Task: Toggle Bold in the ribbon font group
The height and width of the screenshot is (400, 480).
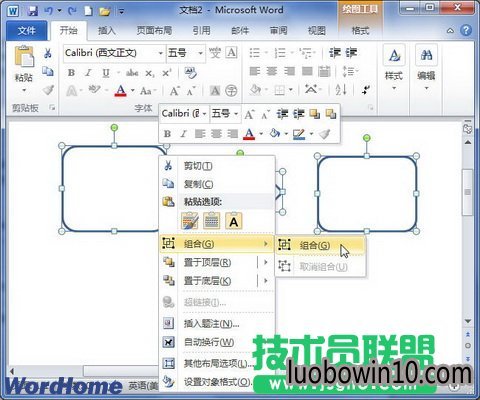Action: (71, 73)
